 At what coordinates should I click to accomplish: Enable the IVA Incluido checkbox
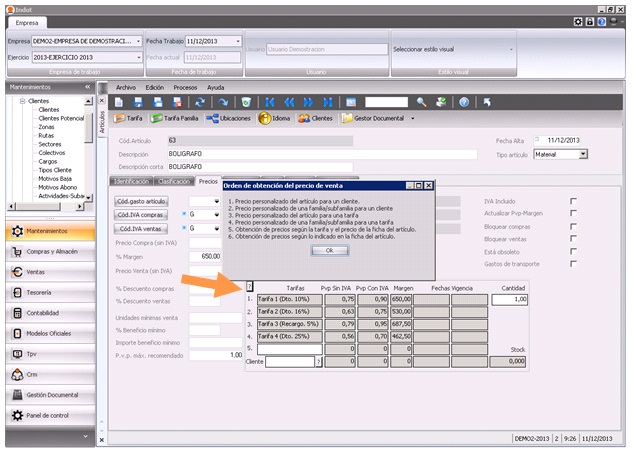coord(573,201)
